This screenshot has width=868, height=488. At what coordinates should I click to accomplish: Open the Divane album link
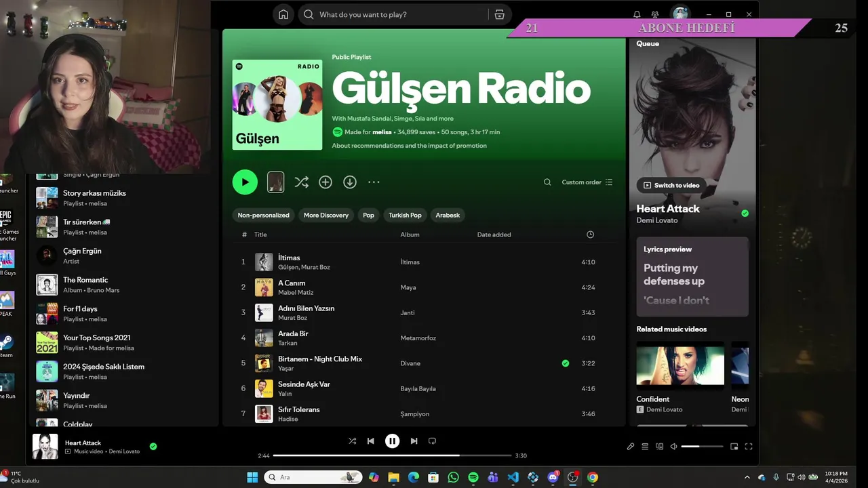click(x=410, y=363)
